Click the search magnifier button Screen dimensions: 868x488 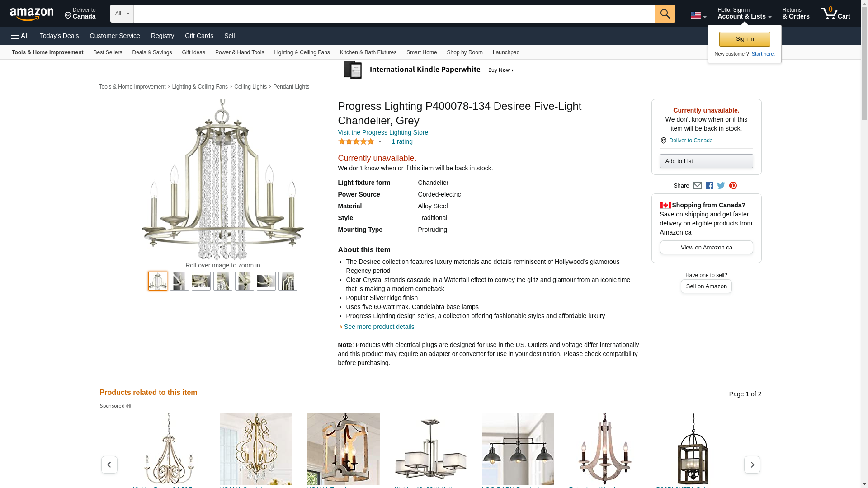665,14
